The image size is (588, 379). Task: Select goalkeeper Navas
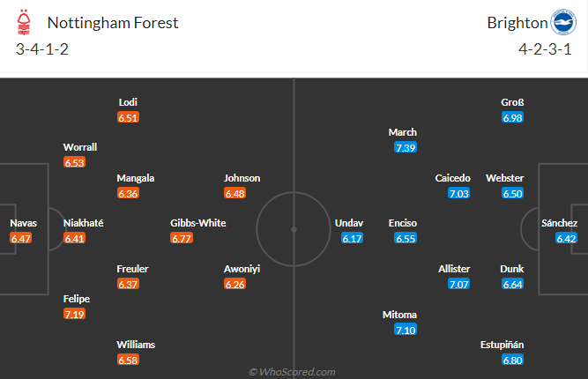(x=23, y=223)
